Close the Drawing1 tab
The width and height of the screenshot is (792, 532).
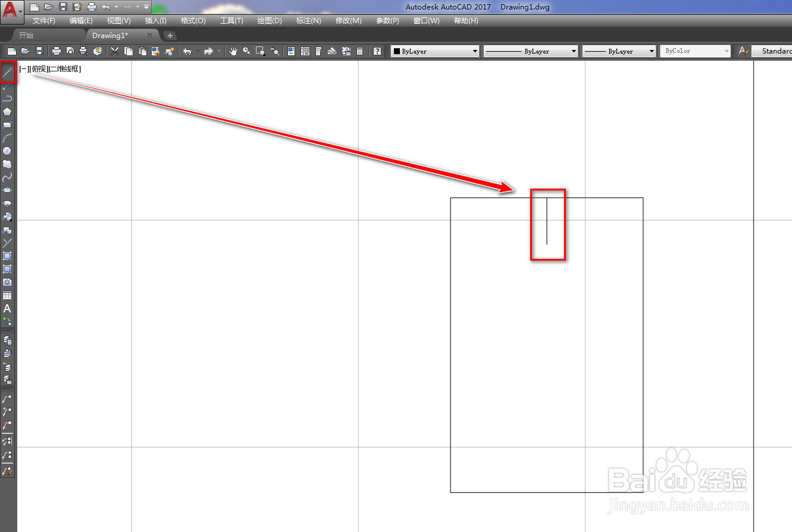(150, 36)
